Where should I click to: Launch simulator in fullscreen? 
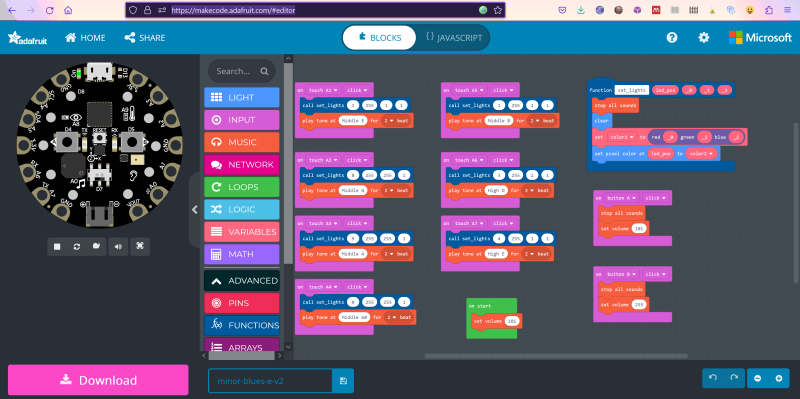point(140,246)
